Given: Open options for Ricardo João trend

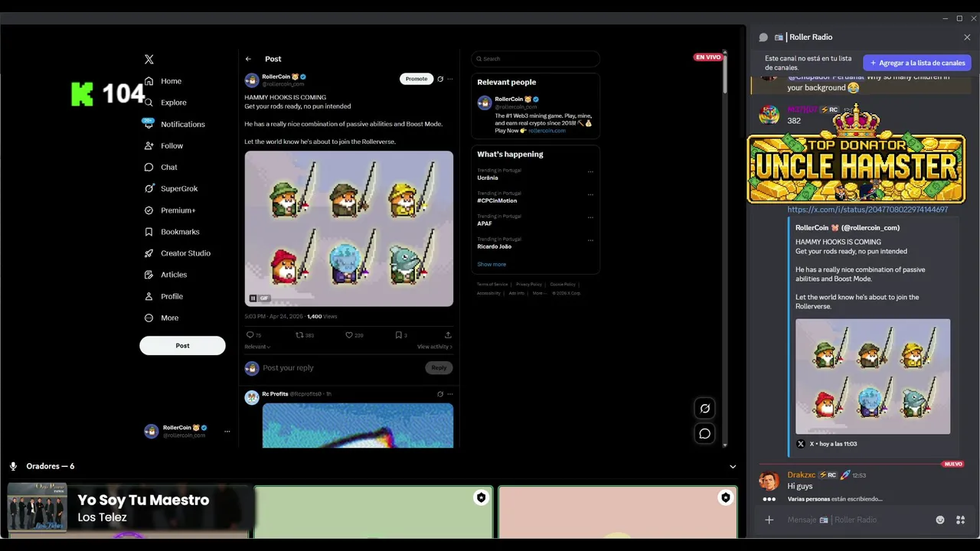Looking at the screenshot, I should point(590,241).
